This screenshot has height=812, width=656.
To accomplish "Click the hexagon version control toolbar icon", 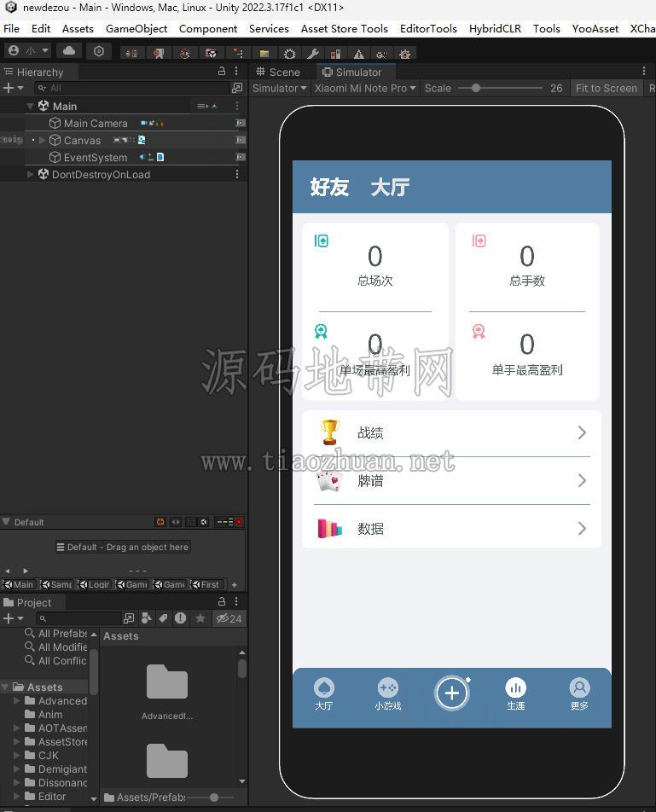I will click(x=99, y=51).
